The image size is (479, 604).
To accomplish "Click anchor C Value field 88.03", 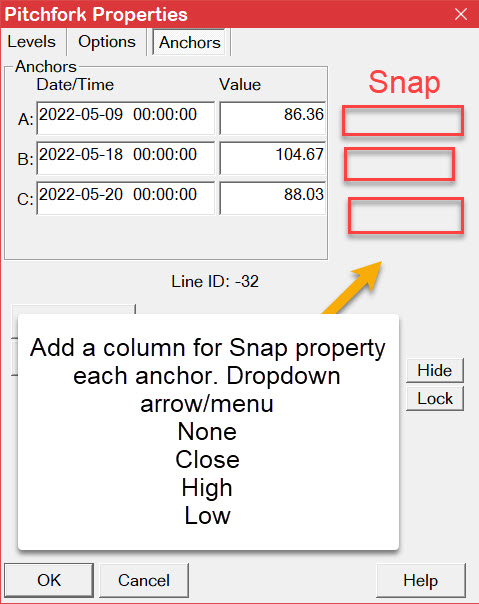I will 272,198.
